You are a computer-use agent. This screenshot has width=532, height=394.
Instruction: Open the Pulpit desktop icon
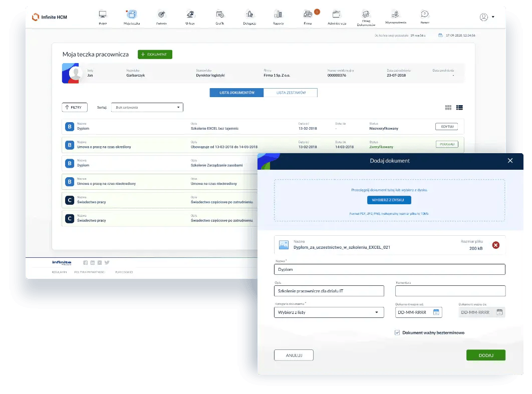coord(103,14)
